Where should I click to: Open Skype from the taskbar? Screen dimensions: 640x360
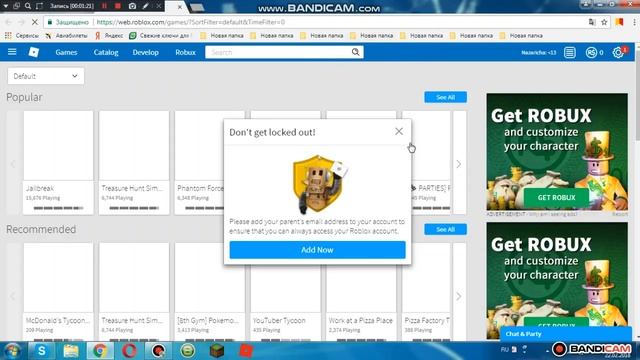click(x=42, y=351)
